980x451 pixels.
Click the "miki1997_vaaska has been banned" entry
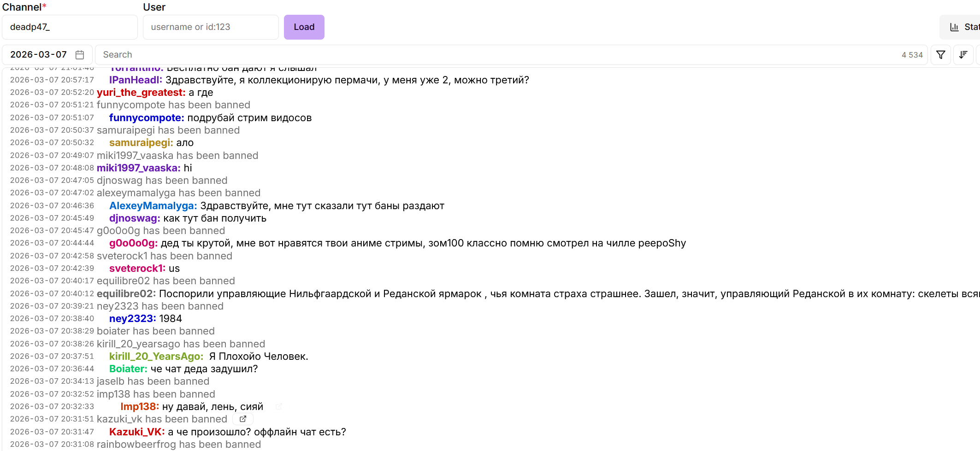177,156
